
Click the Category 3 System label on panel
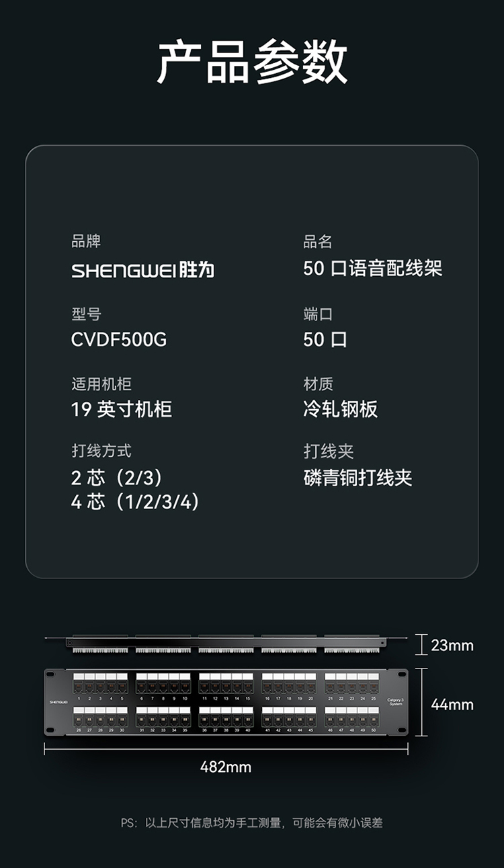(x=396, y=702)
